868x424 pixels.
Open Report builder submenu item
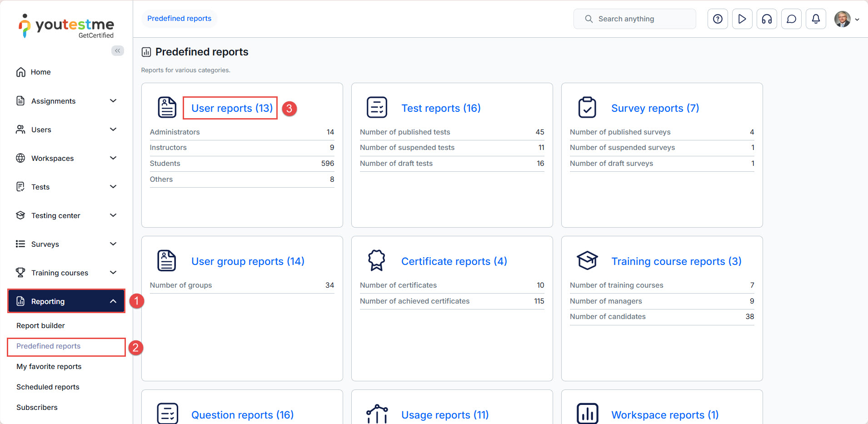pos(40,325)
